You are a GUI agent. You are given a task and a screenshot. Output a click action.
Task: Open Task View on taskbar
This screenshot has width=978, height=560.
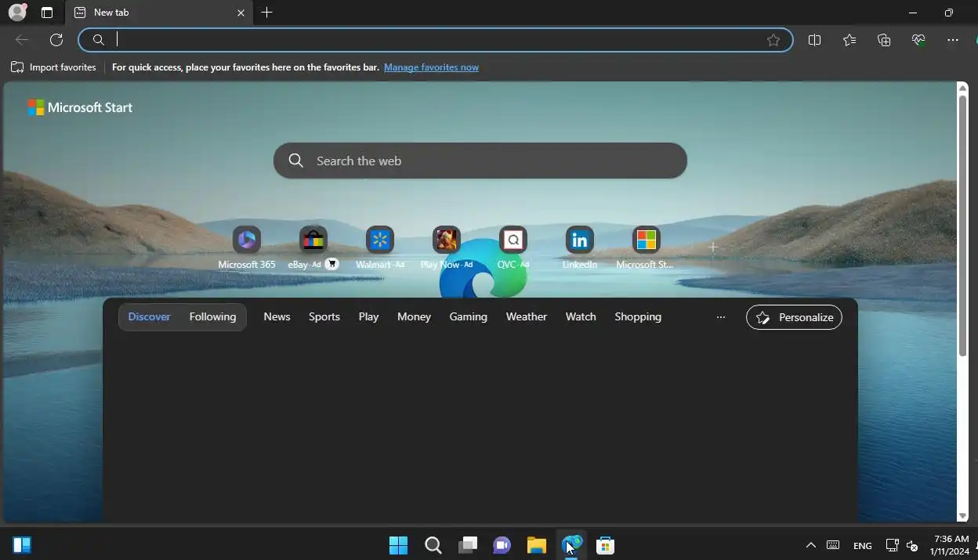468,545
